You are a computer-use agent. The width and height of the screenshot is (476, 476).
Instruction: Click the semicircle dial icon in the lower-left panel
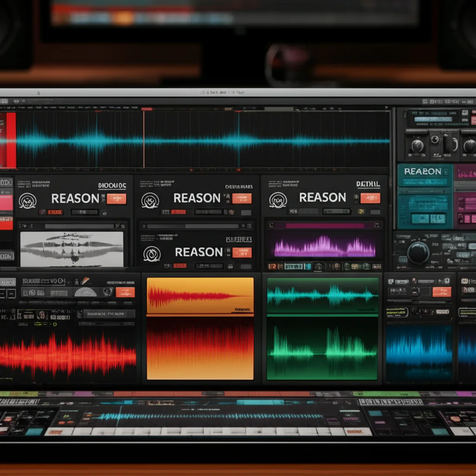tap(86, 292)
